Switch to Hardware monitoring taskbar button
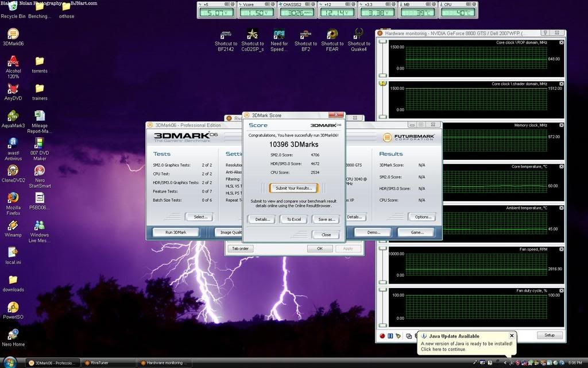The image size is (588, 368). 164,363
